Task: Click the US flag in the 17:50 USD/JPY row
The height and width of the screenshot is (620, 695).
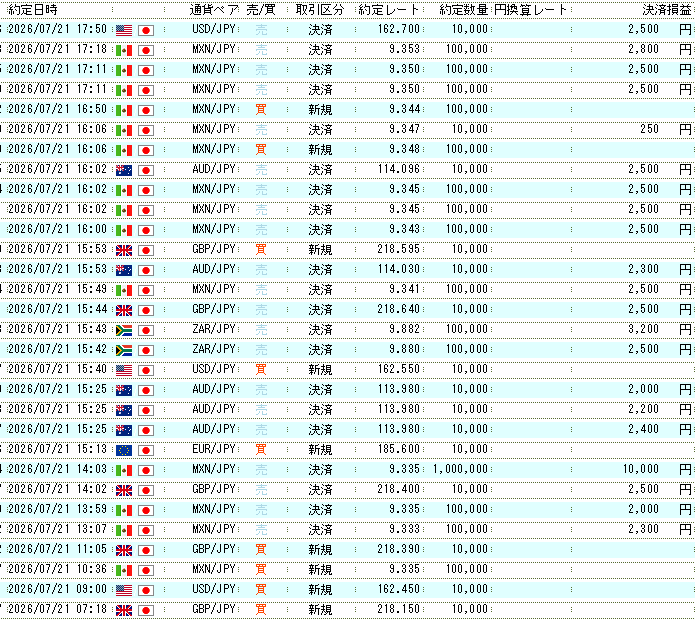Action: pyautogui.click(x=124, y=30)
